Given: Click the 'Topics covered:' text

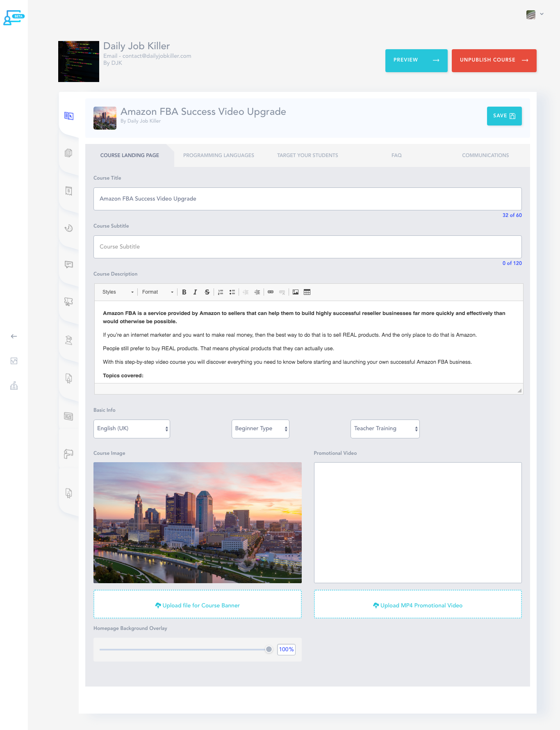Looking at the screenshot, I should tap(123, 376).
